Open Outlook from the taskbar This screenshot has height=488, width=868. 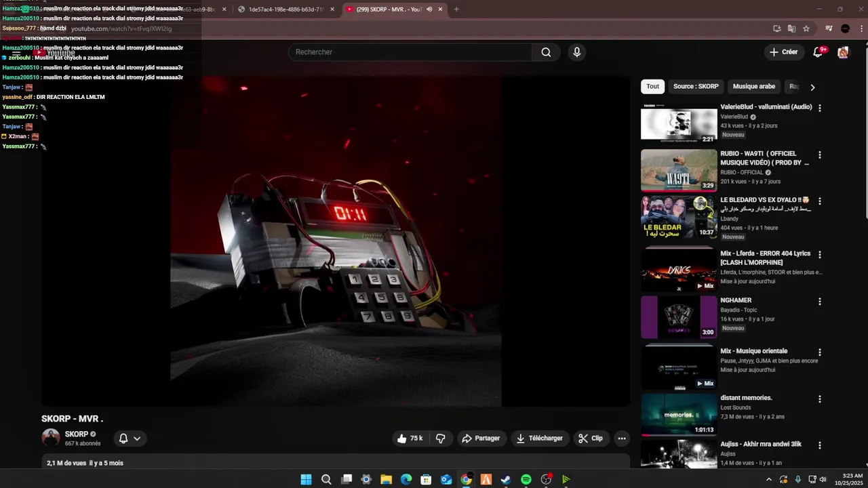pyautogui.click(x=446, y=479)
